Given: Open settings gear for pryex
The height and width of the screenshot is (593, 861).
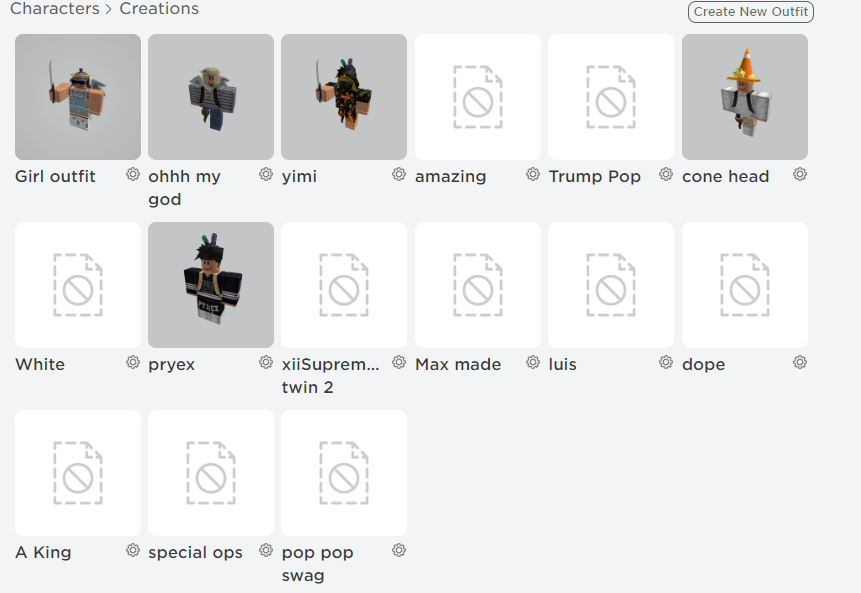Looking at the screenshot, I should point(265,362).
